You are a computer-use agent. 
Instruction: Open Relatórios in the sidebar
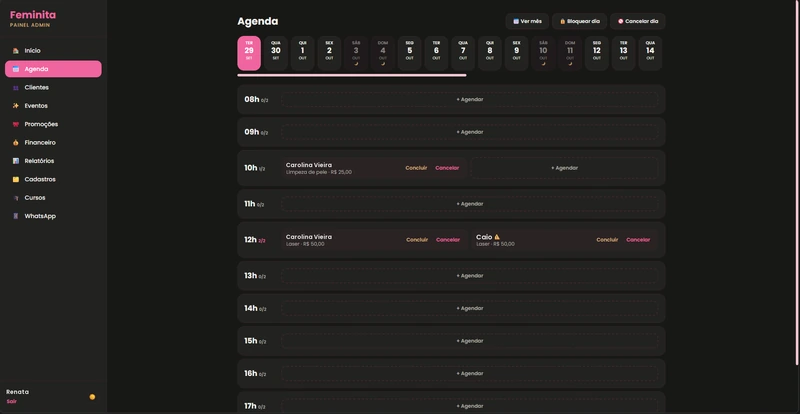(53, 161)
